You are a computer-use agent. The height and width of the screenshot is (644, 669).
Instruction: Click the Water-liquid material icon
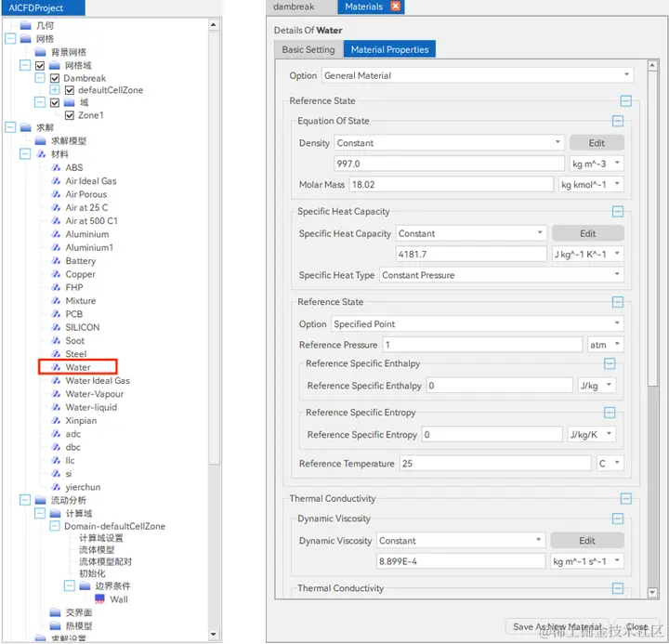point(56,407)
